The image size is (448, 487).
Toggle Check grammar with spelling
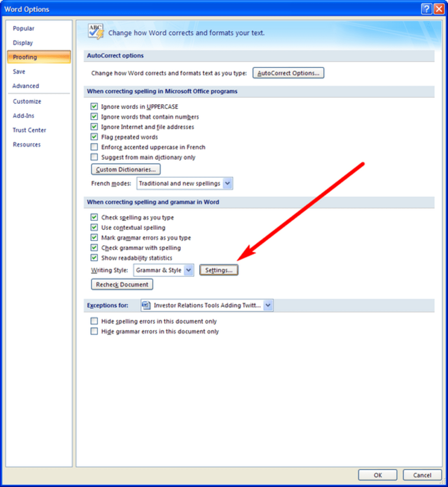[x=94, y=248]
